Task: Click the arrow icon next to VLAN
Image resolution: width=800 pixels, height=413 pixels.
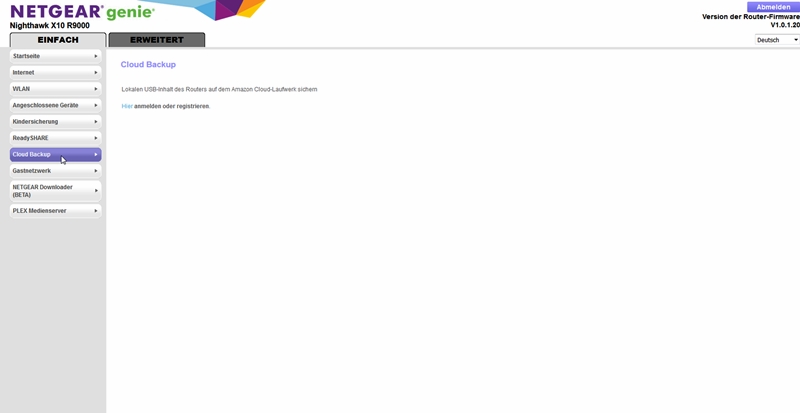Action: pos(96,89)
